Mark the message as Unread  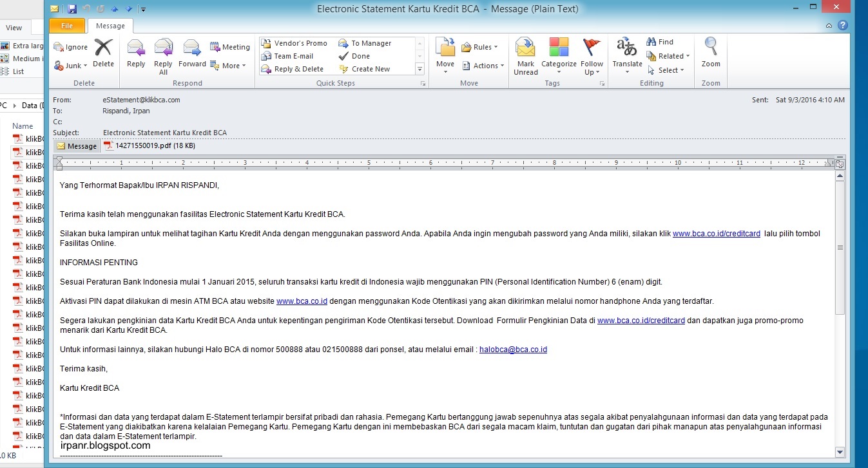pos(526,57)
